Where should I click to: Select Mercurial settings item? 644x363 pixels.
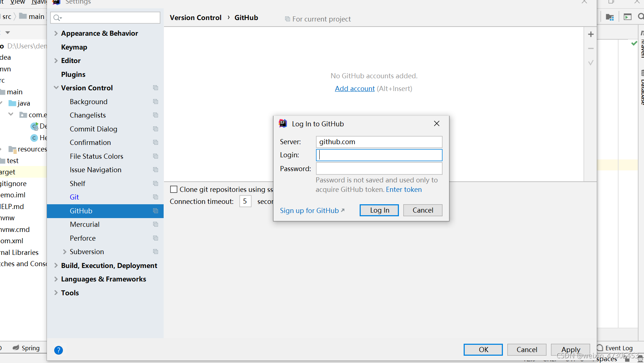[85, 224]
